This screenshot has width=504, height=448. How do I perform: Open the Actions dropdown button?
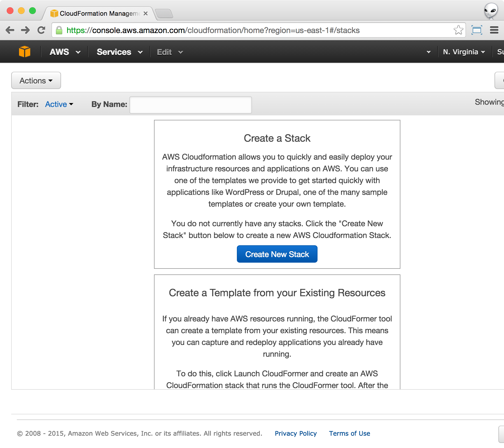(x=36, y=81)
